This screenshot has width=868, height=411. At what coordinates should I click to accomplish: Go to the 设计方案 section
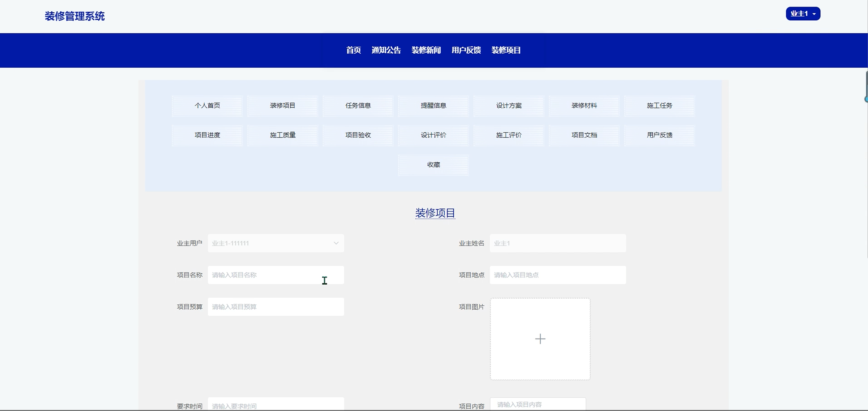click(509, 106)
